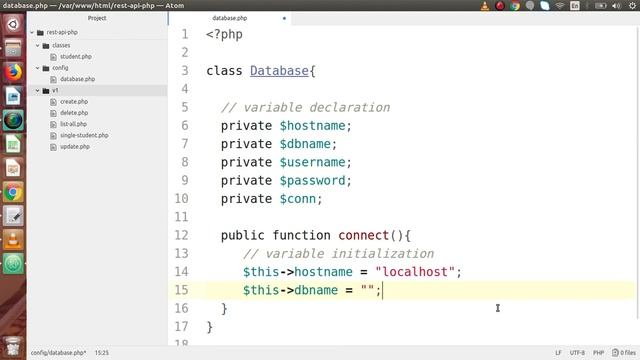This screenshot has width=640, height=360.
Task: Click the green dock app icon
Action: point(13,264)
